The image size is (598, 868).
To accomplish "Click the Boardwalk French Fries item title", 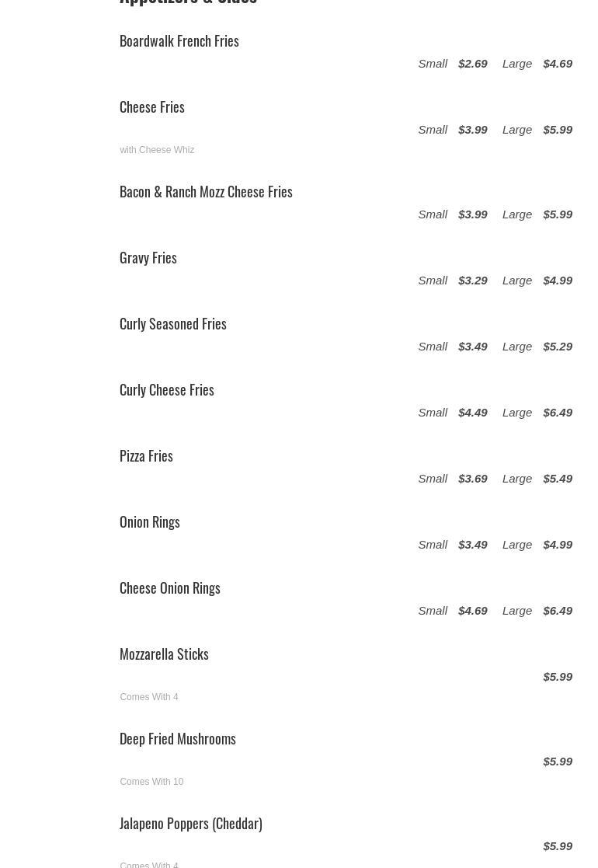I will click(x=179, y=41).
